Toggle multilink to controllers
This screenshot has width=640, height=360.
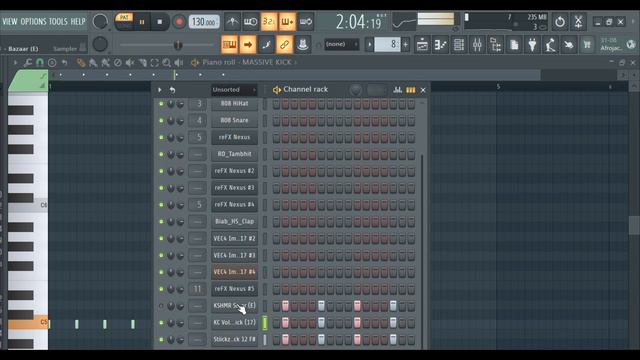pos(302,44)
